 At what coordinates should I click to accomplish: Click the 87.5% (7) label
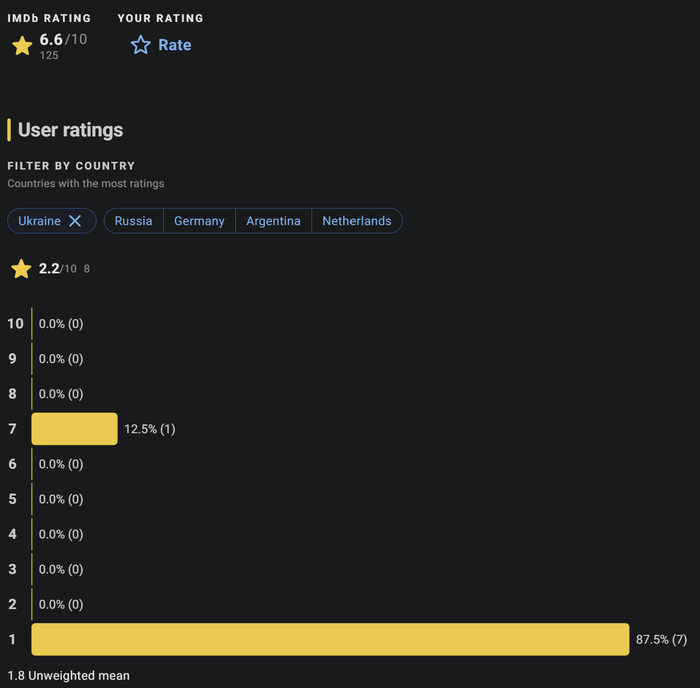(x=661, y=639)
